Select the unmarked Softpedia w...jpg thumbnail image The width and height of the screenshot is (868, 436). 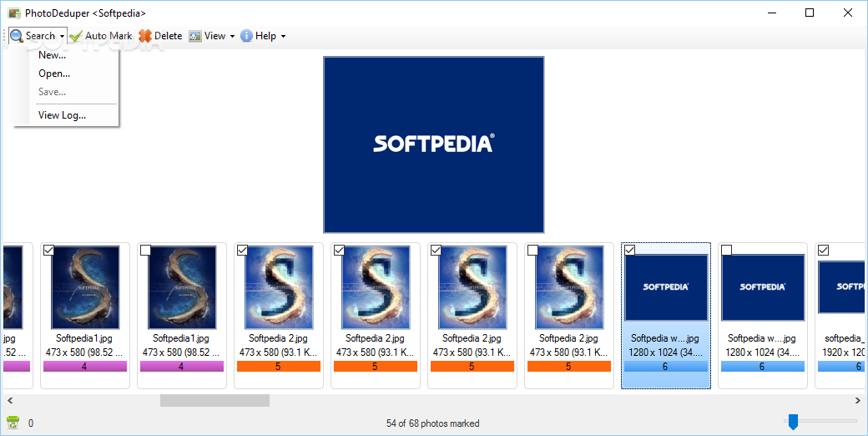763,287
